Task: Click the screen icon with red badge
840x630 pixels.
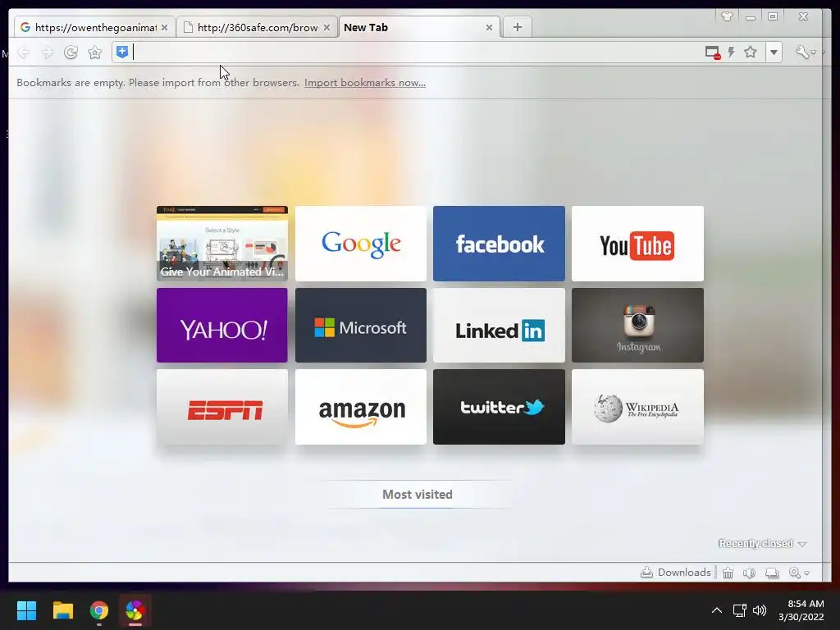Action: tap(713, 52)
